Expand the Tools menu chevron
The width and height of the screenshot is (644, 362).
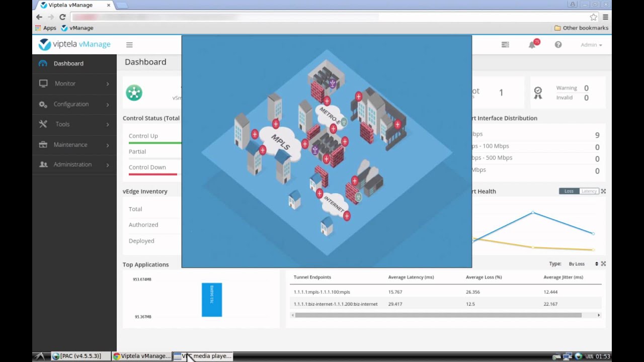(x=108, y=125)
